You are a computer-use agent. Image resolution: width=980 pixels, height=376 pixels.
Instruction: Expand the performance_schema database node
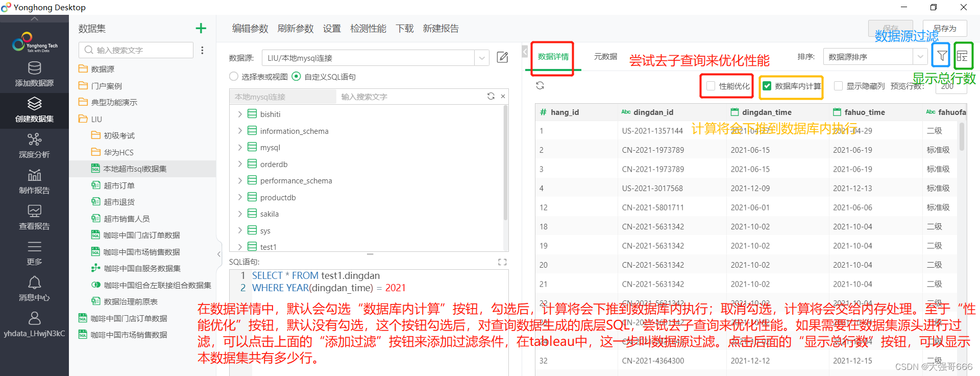240,180
